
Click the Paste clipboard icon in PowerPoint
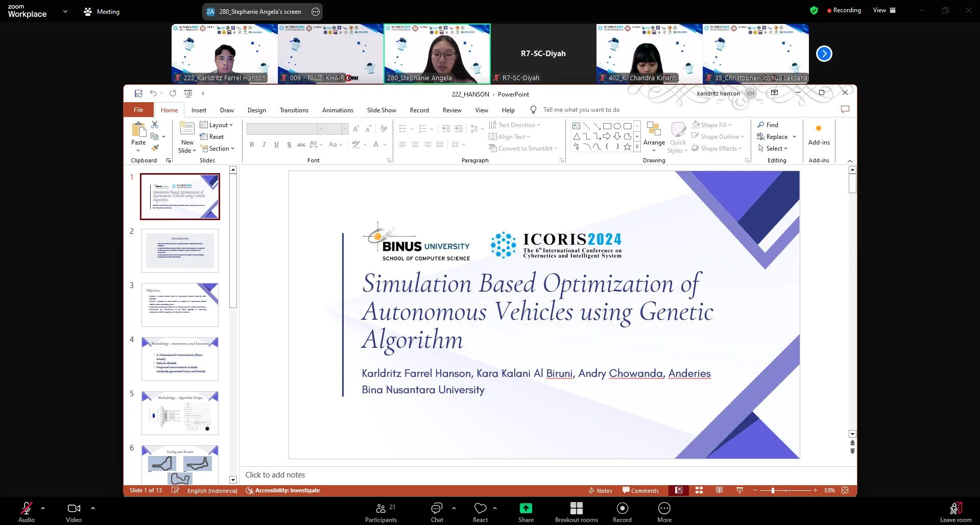138,129
